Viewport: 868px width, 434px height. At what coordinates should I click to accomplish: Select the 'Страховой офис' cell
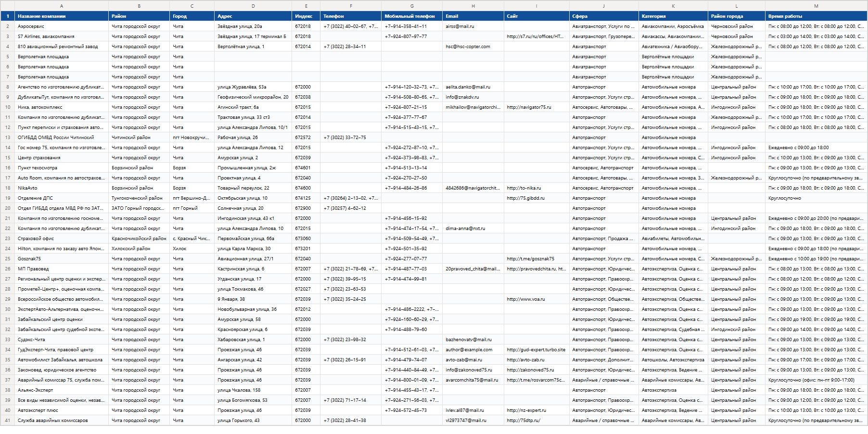tap(62, 238)
